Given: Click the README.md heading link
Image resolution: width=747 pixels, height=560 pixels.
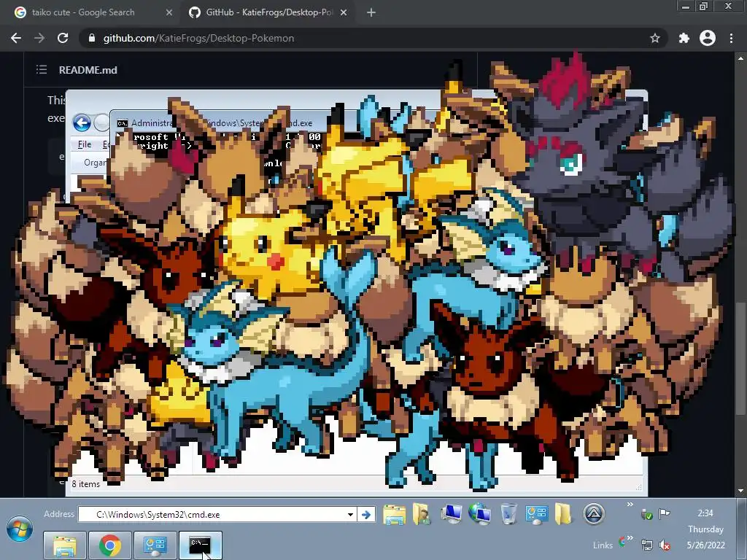Looking at the screenshot, I should 88,70.
